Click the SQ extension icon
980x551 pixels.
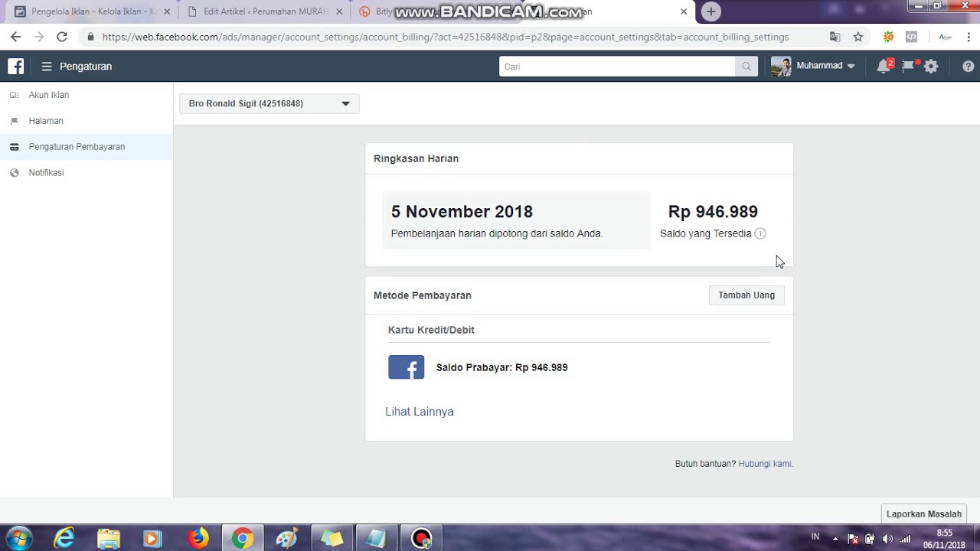[889, 37]
